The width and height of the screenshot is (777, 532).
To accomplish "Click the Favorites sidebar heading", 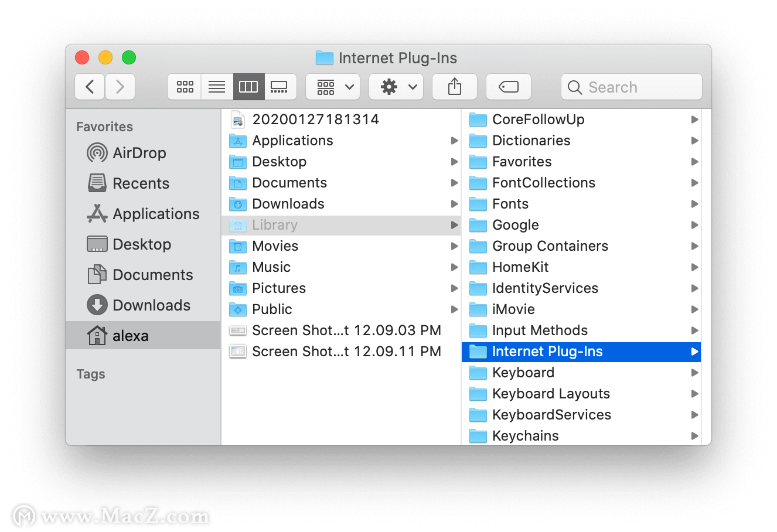I will pos(105,127).
